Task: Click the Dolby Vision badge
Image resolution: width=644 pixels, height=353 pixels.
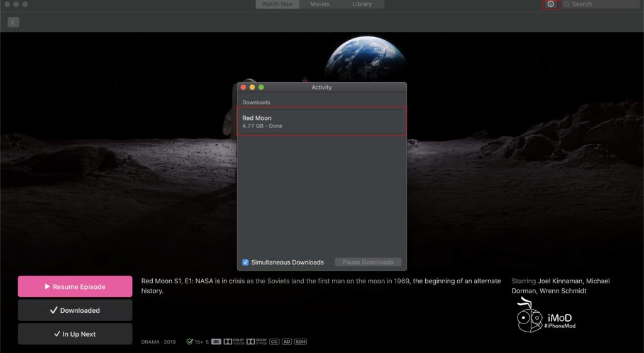Action: click(x=233, y=342)
